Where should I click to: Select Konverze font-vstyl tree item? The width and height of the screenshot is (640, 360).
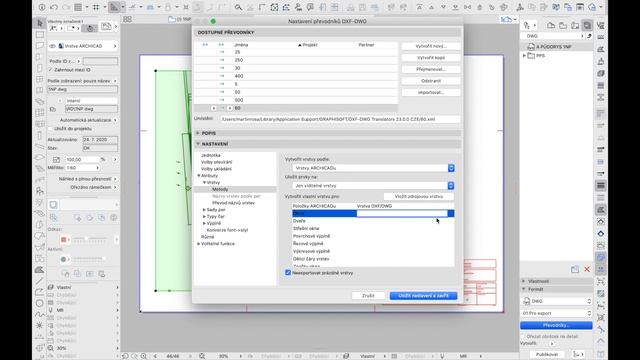tap(227, 230)
